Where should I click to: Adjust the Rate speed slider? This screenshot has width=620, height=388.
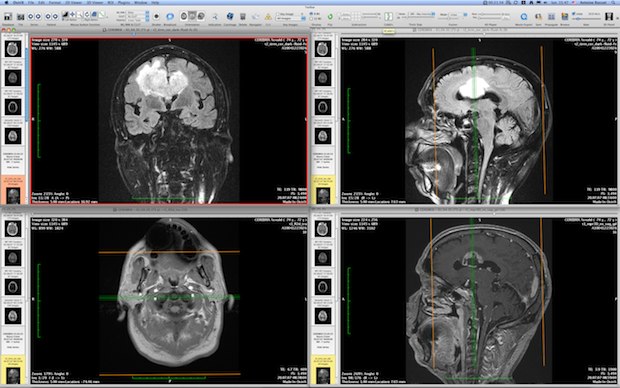[x=587, y=19]
